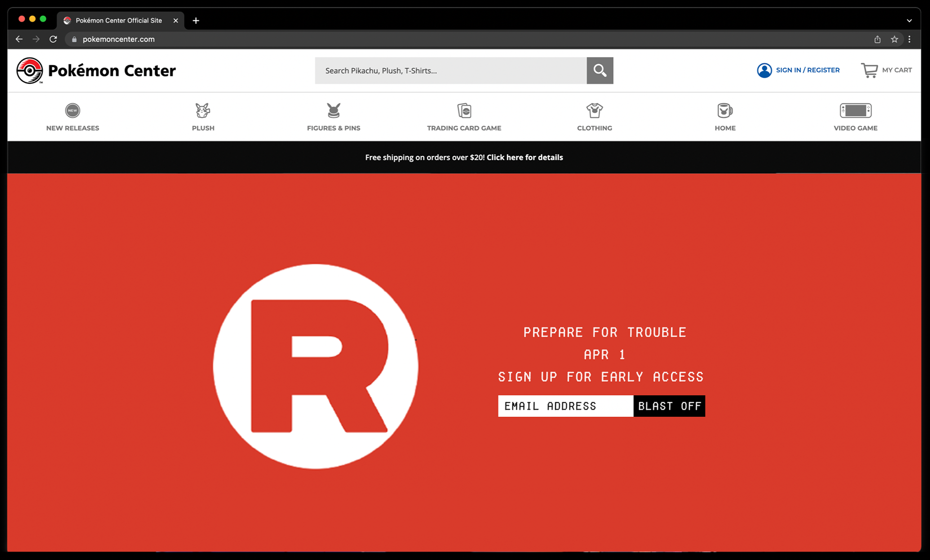
Task: Click the Pokémon Center Poké Ball logo icon
Action: click(x=30, y=71)
